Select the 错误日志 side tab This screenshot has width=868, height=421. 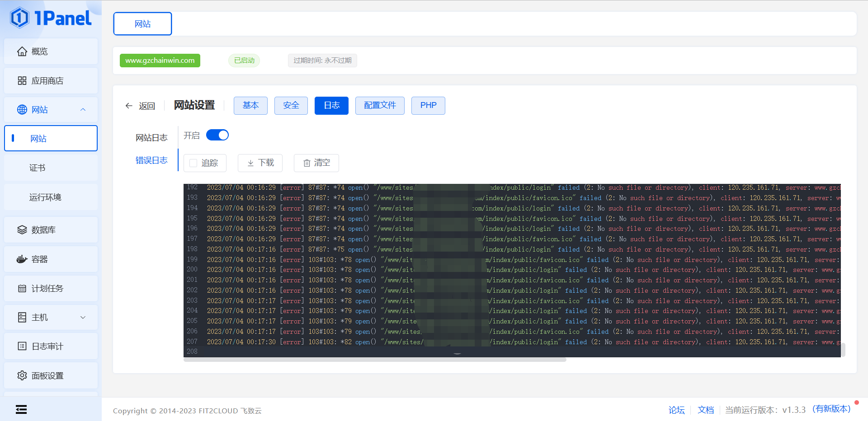pyautogui.click(x=151, y=160)
